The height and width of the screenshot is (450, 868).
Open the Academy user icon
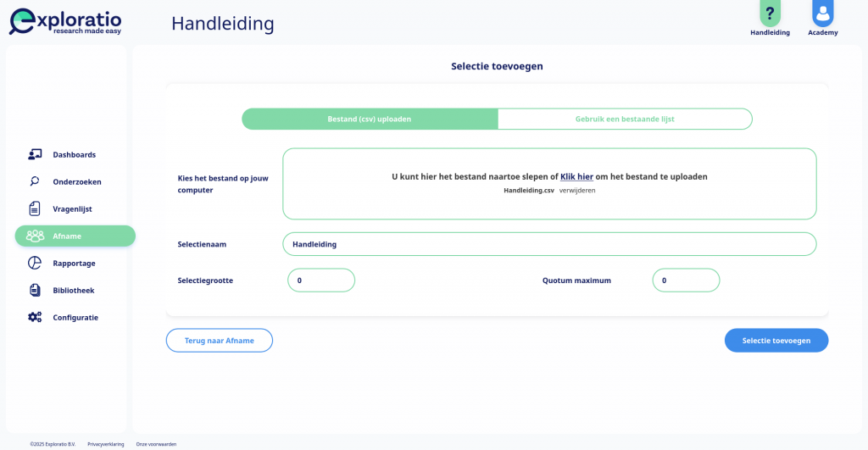[822, 14]
